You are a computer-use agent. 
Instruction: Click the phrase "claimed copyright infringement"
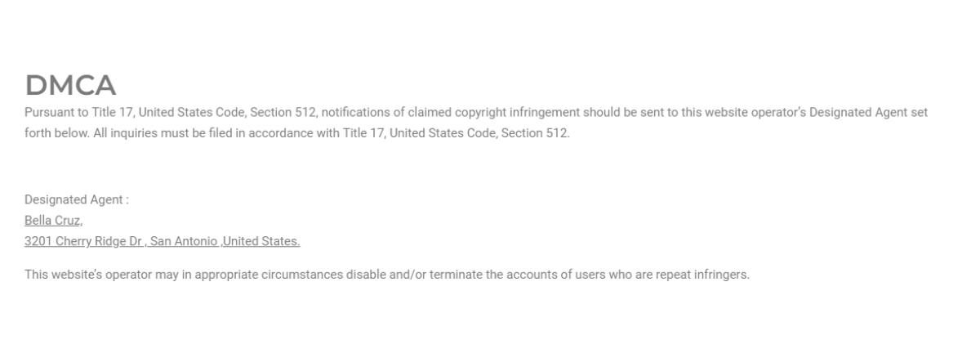[x=480, y=113]
